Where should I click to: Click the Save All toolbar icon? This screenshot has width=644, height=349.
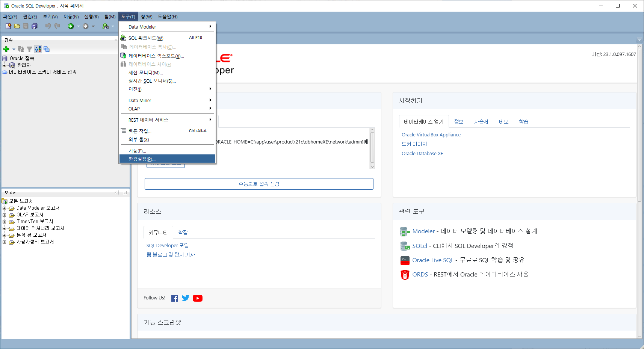point(35,26)
